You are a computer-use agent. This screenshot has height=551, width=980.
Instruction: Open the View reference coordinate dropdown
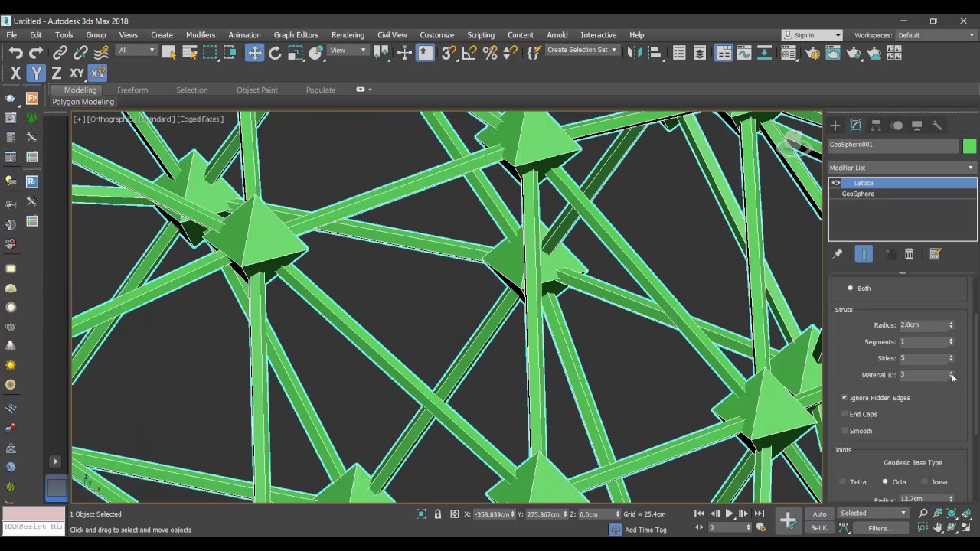(x=348, y=51)
